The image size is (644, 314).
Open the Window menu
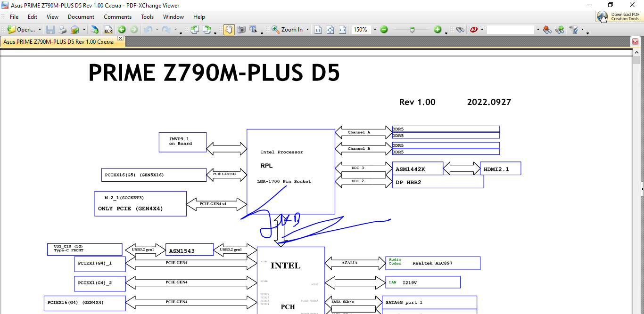point(173,16)
